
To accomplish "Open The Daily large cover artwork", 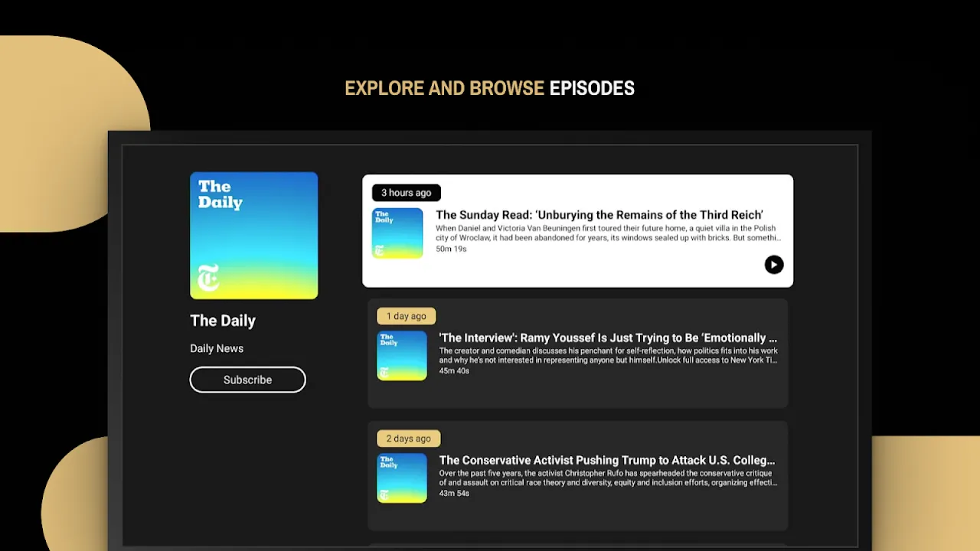I will tap(254, 236).
